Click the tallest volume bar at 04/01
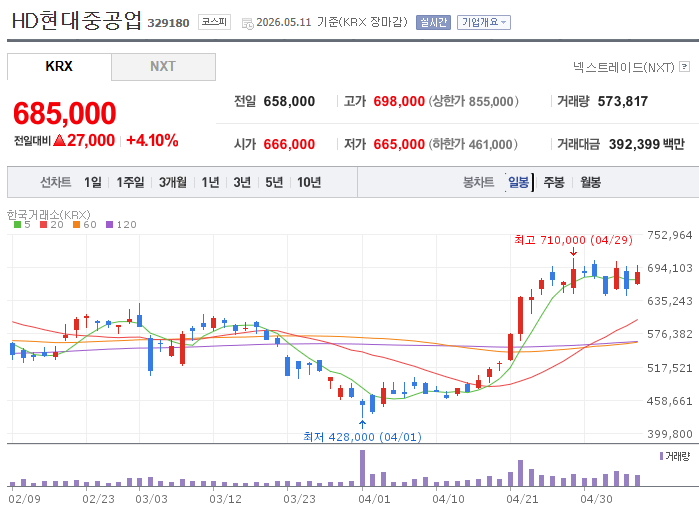 coord(362,468)
